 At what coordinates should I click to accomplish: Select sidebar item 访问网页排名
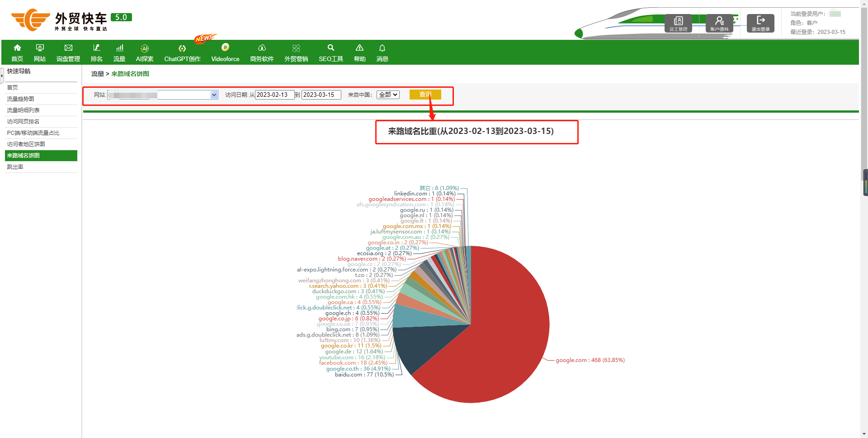(41, 122)
